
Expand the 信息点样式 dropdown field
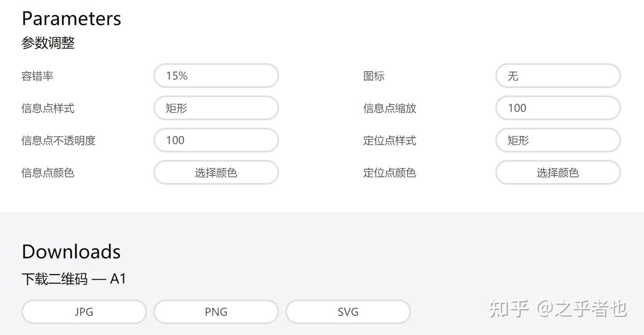216,108
